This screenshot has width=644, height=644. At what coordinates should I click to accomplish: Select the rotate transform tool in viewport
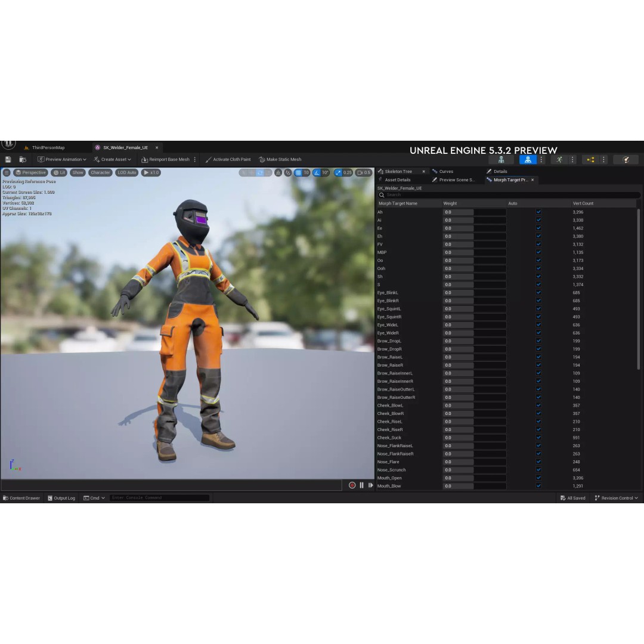click(259, 172)
